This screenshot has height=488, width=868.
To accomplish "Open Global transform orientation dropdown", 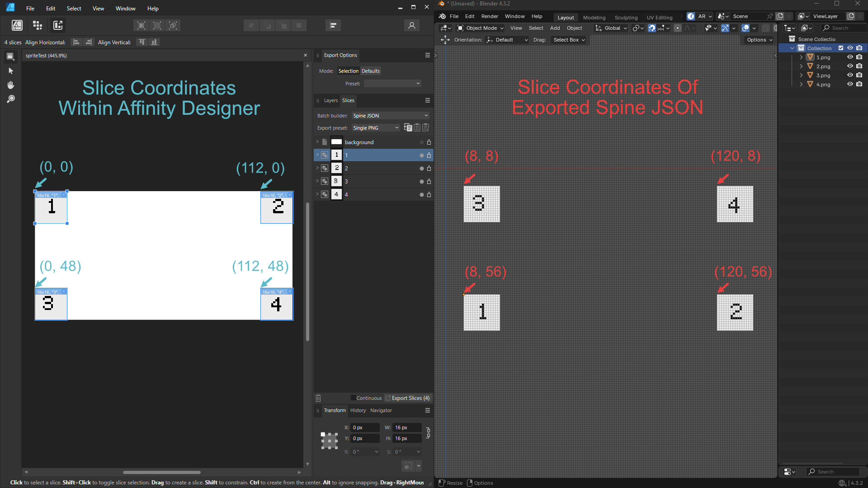I will point(611,28).
